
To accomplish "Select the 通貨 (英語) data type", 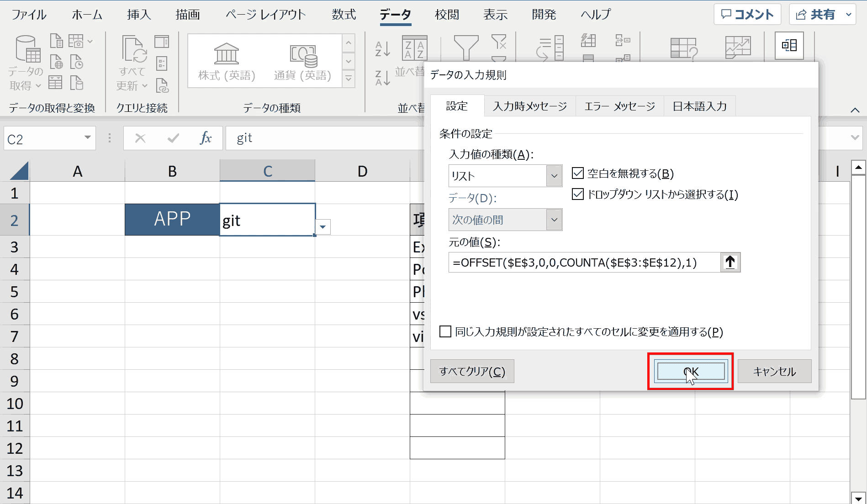I will pos(302,61).
